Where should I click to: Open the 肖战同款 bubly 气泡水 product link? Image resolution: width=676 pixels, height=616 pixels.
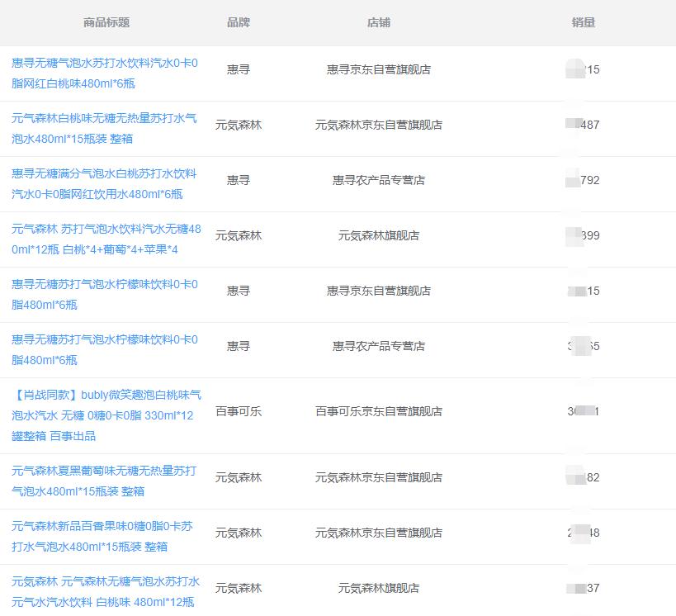pyautogui.click(x=106, y=411)
